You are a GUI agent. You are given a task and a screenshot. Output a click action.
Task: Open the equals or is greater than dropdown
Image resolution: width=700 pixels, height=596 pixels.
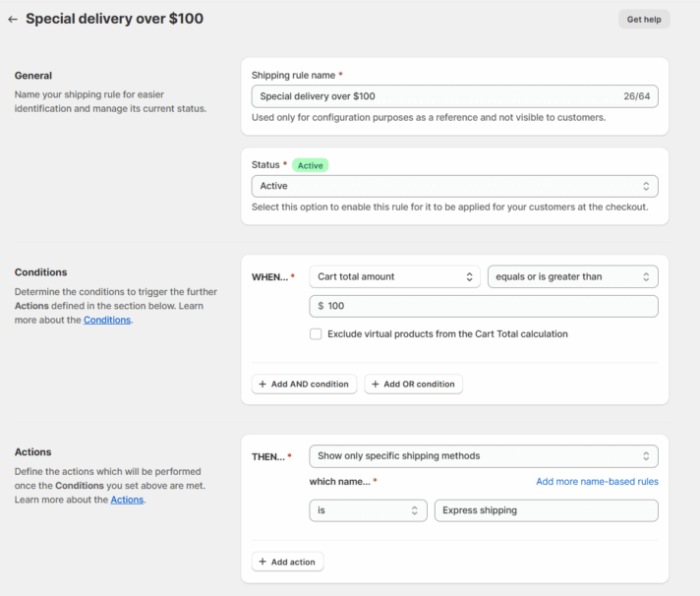572,277
